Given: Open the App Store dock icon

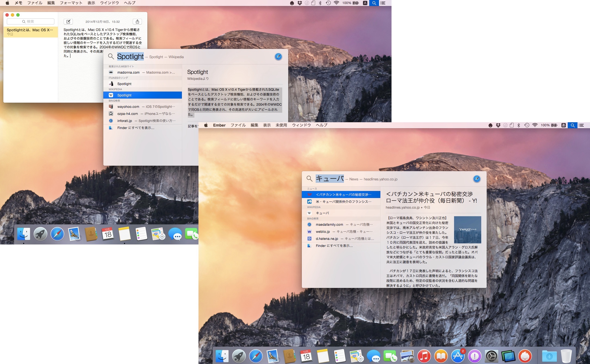Looking at the screenshot, I should pyautogui.click(x=458, y=356).
